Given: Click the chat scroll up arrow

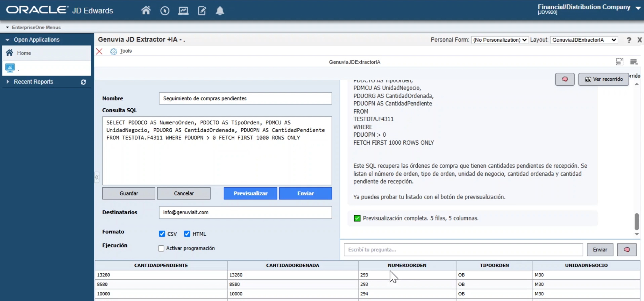Looking at the screenshot, I should 637,84.
